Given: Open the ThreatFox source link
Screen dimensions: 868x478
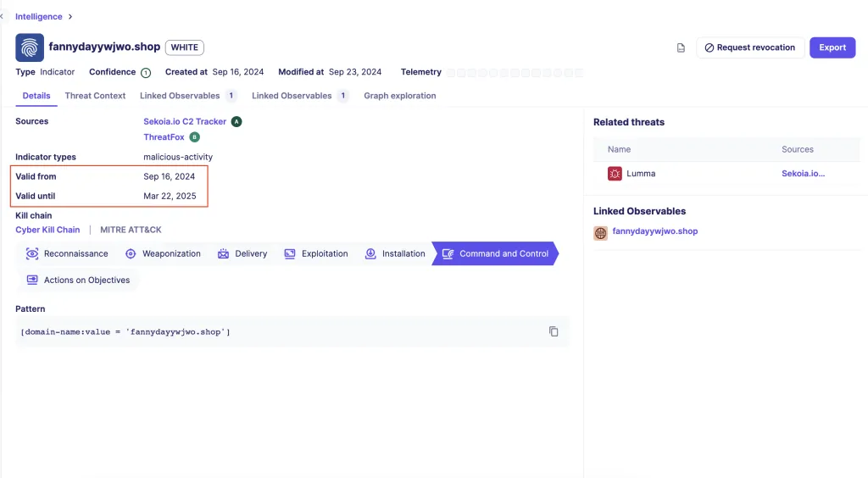Looking at the screenshot, I should tap(164, 137).
